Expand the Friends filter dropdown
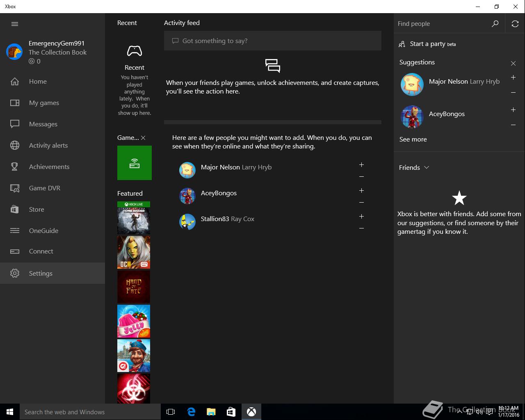525x420 pixels. (427, 167)
